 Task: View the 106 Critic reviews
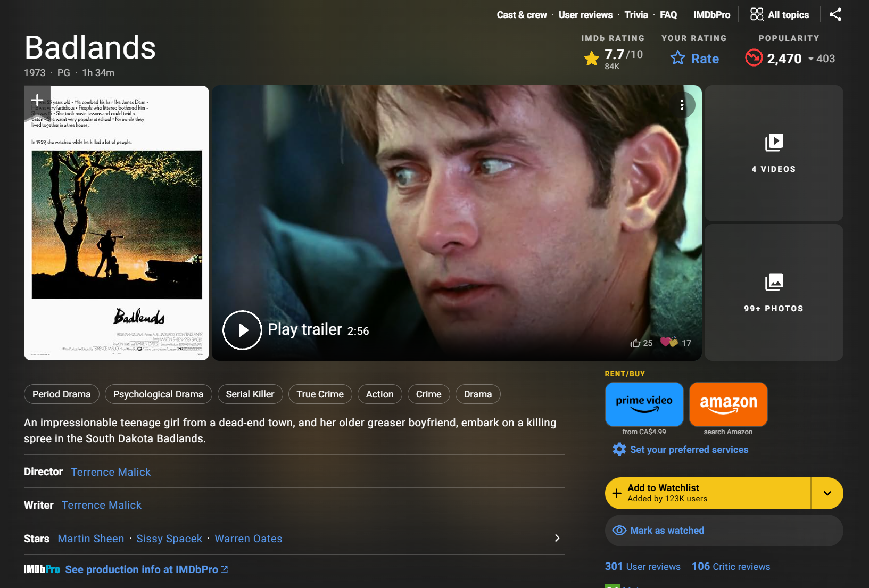(731, 567)
